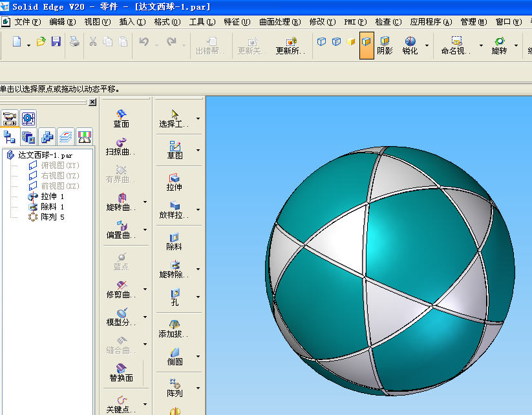Screen dimensions: 532x415
Task: Open the 特征(U) menu
Action: pyautogui.click(x=237, y=22)
